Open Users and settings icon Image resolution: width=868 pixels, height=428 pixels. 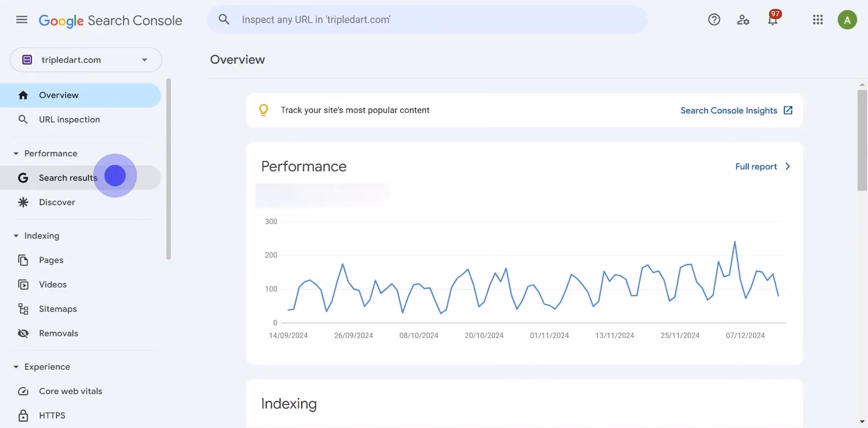click(743, 20)
